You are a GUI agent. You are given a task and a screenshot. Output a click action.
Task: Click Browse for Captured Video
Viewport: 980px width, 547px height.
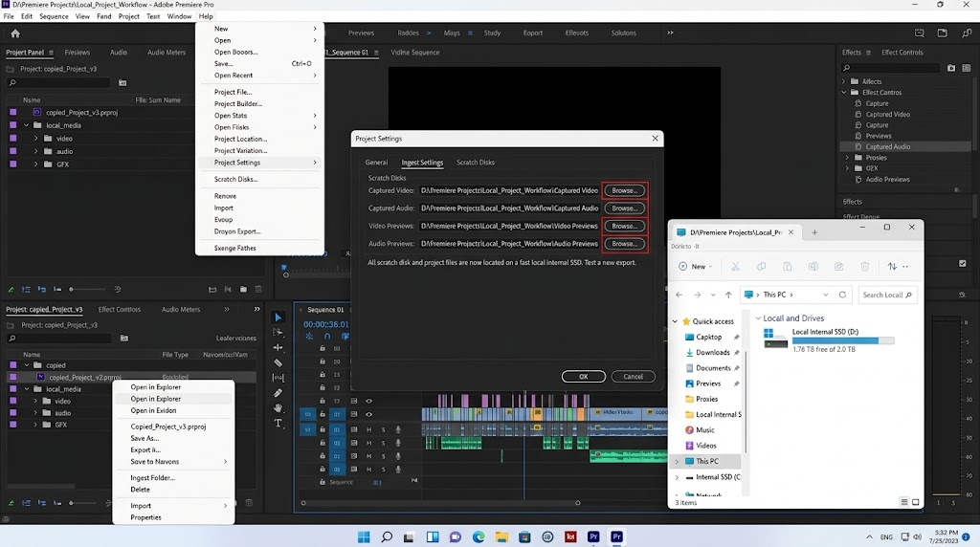624,190
